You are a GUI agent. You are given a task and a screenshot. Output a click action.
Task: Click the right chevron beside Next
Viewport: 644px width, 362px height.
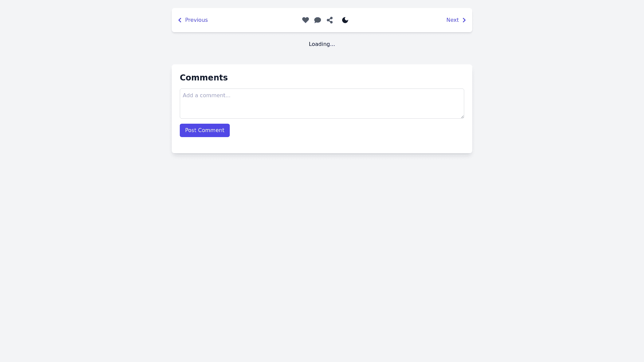point(464,20)
